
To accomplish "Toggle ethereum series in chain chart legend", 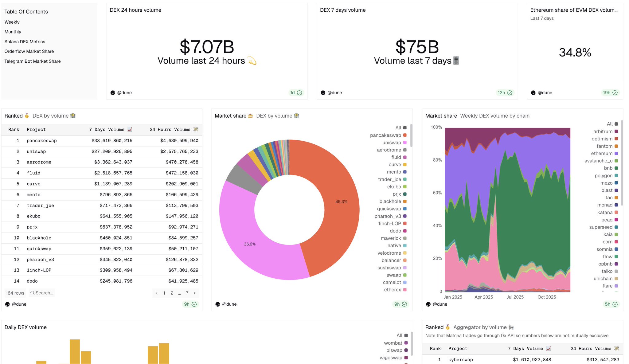I will 602,153.
